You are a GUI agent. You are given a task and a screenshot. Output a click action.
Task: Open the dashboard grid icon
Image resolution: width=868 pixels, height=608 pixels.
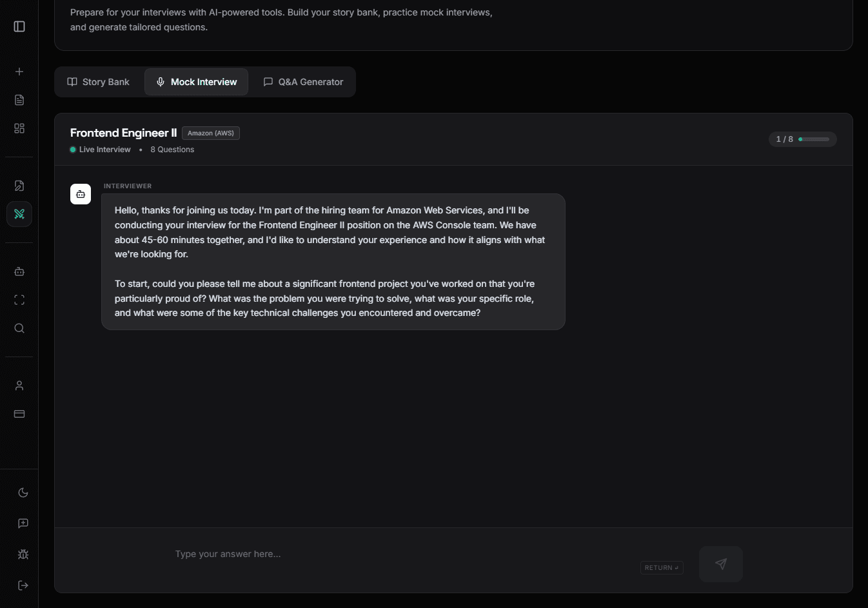[x=19, y=128]
